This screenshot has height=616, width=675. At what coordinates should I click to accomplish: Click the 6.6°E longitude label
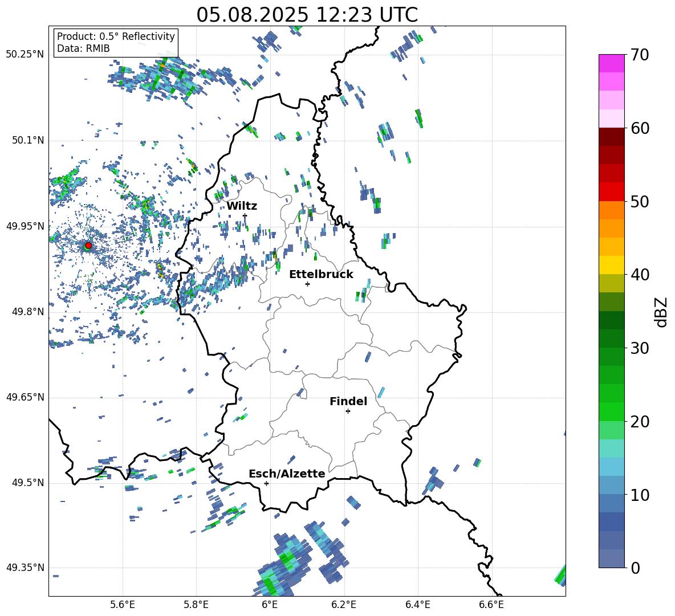pos(491,605)
